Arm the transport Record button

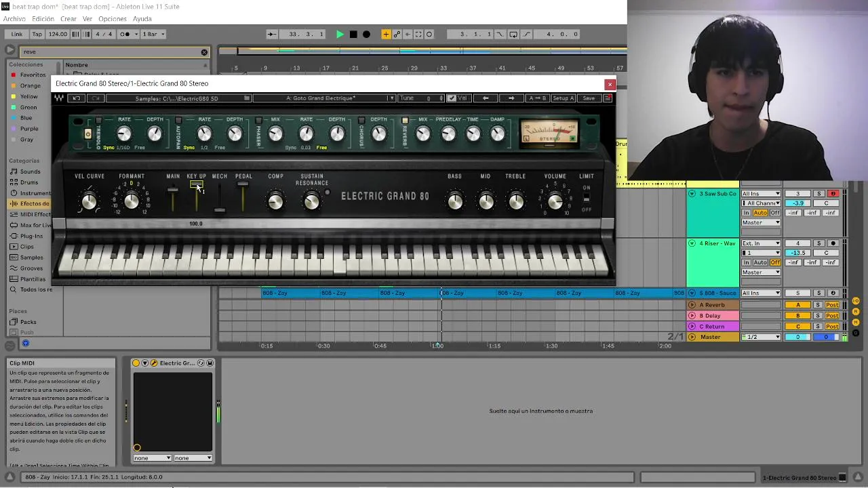click(367, 34)
